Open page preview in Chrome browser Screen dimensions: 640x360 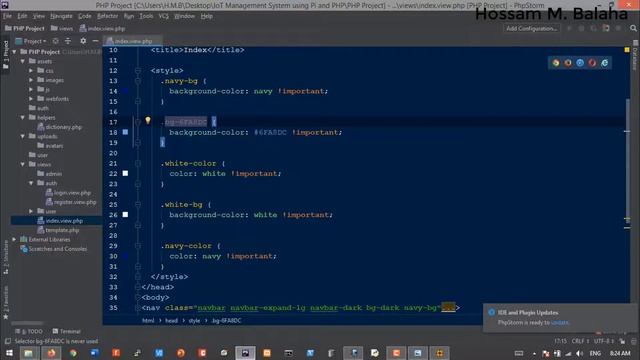pyautogui.click(x=556, y=63)
